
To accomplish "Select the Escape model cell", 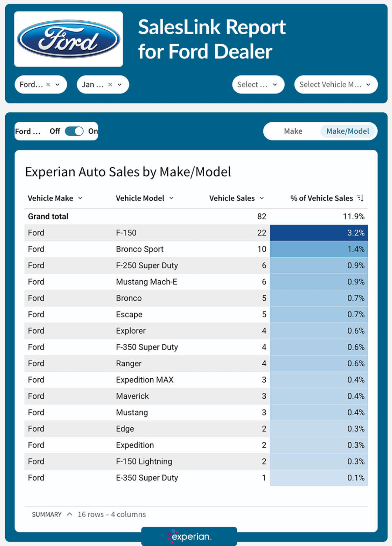I will pos(129,315).
